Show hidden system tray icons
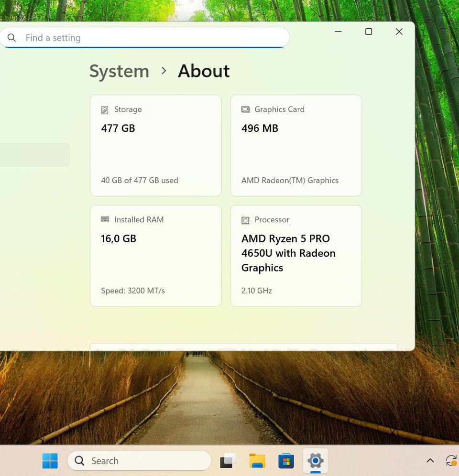The image size is (459, 476). [x=430, y=461]
